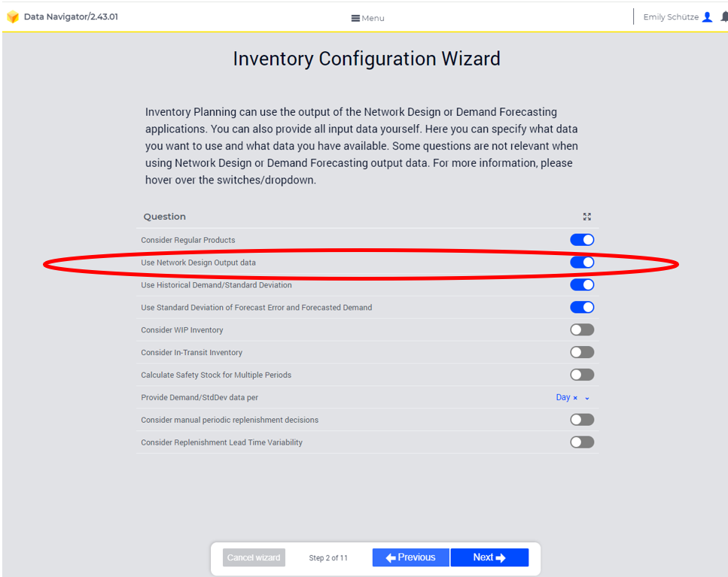Enable Consider In-Transit Inventory
This screenshot has width=728, height=577.
pyautogui.click(x=582, y=352)
